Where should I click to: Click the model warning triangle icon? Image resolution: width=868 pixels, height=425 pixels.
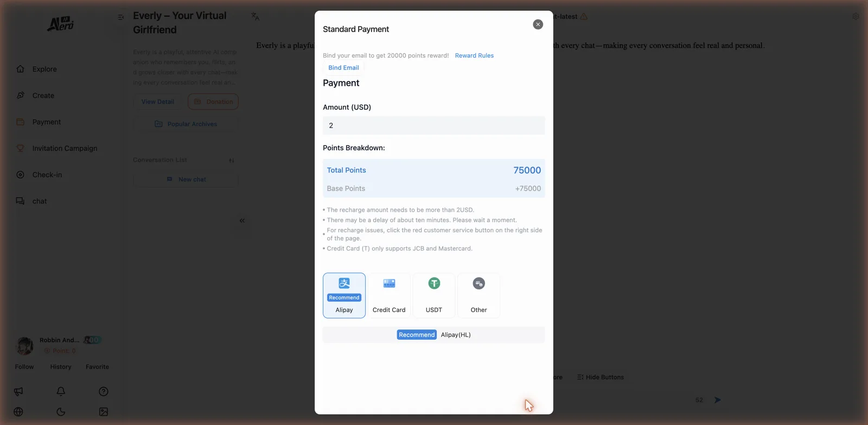click(x=584, y=17)
